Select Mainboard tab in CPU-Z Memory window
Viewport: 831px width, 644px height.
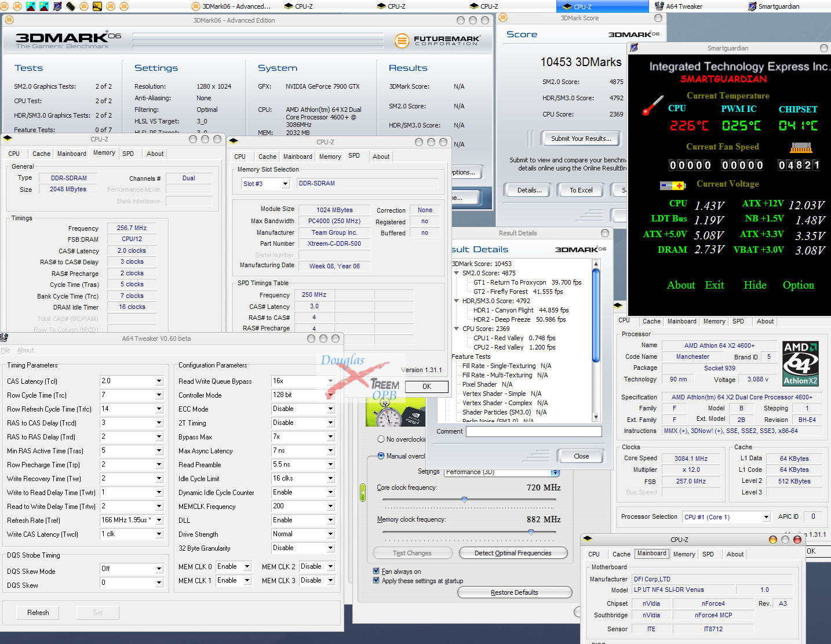click(x=72, y=154)
